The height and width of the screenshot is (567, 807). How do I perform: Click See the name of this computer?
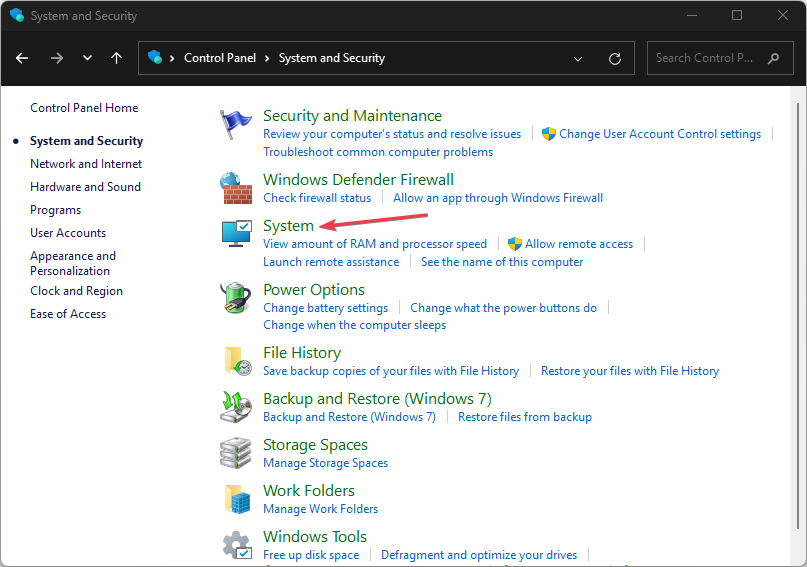click(x=502, y=262)
